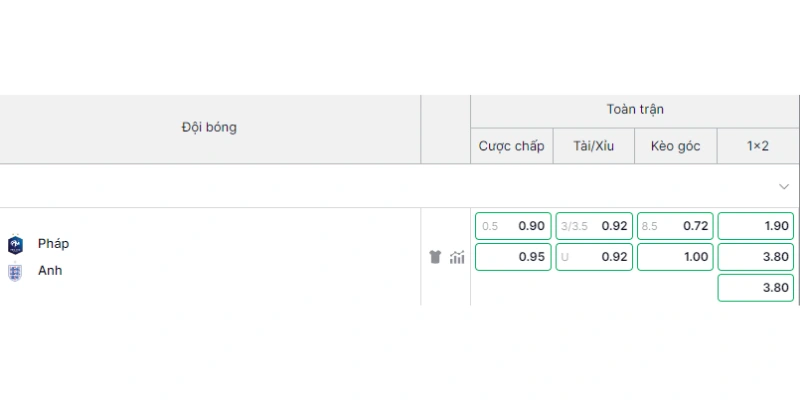Choose 1×2 bottom odds 3.80
This screenshot has width=800, height=400.
pos(756,288)
